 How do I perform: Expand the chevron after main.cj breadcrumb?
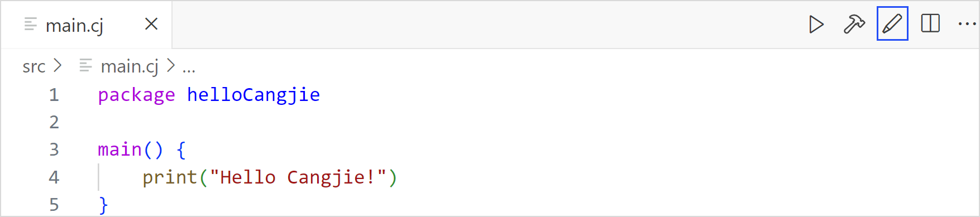(x=171, y=66)
